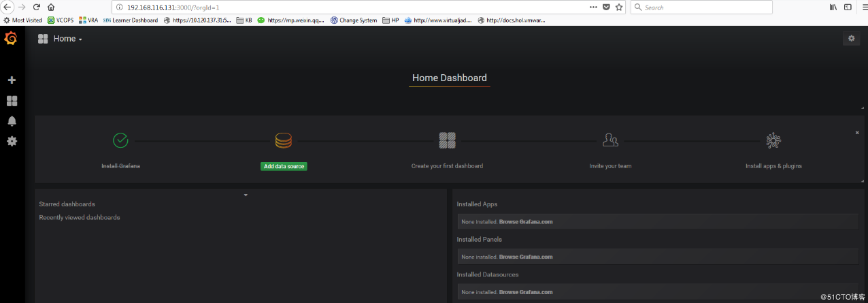Screen dimensions: 868x303
Task: Click the browser Home icon
Action: click(51, 7)
